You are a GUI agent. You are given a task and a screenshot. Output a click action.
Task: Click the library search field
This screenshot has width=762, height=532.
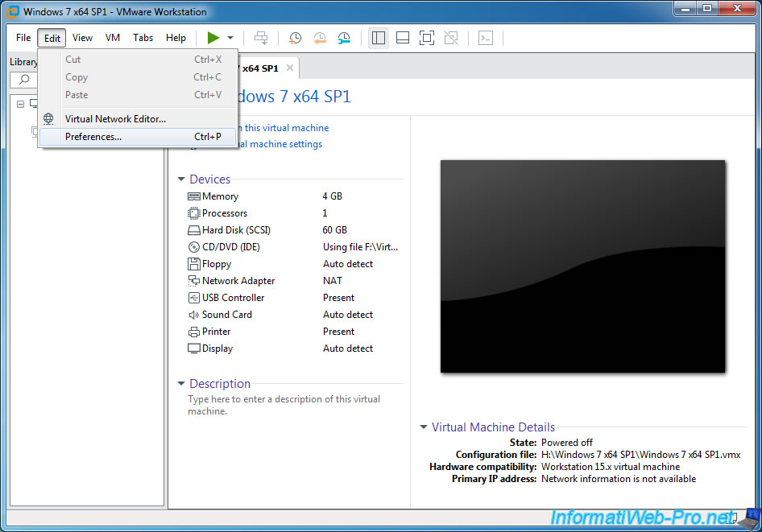tap(23, 80)
